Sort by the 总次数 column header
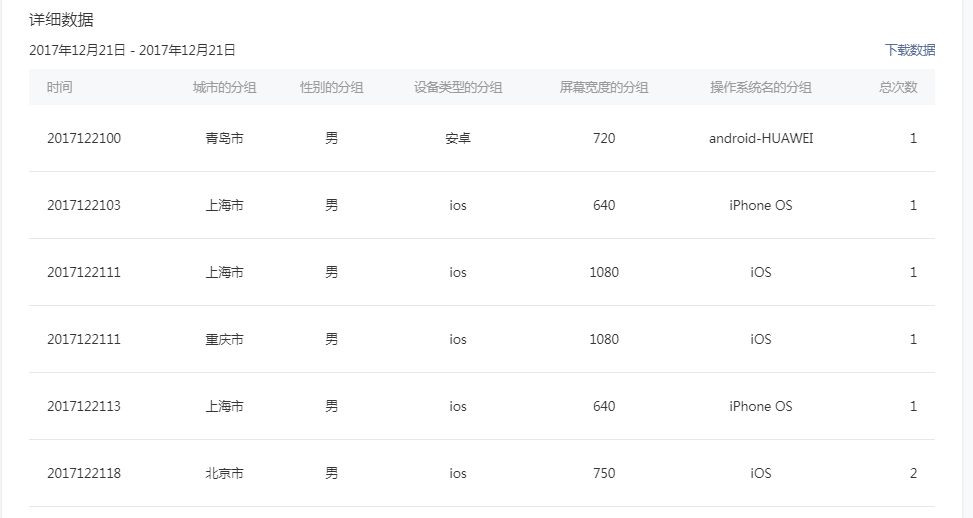This screenshot has height=518, width=973. pos(897,87)
